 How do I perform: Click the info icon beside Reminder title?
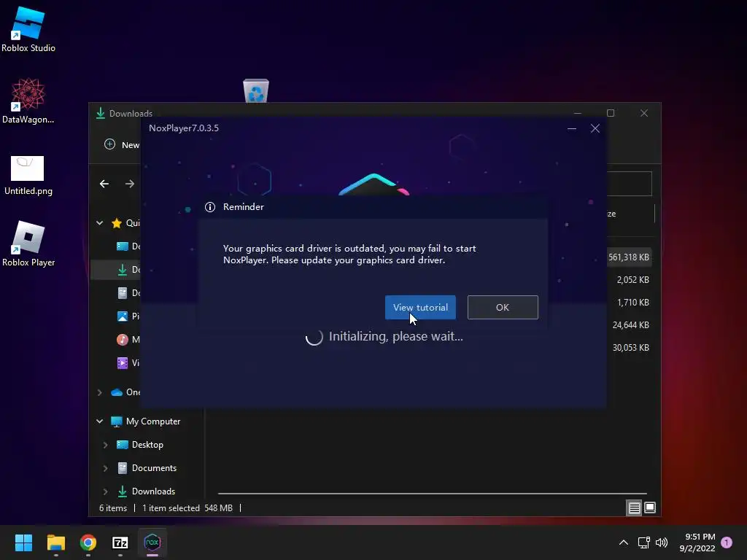[210, 207]
